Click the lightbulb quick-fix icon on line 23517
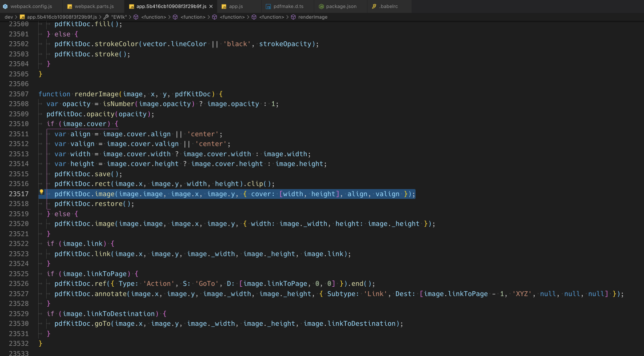The image size is (644, 356). tap(41, 192)
